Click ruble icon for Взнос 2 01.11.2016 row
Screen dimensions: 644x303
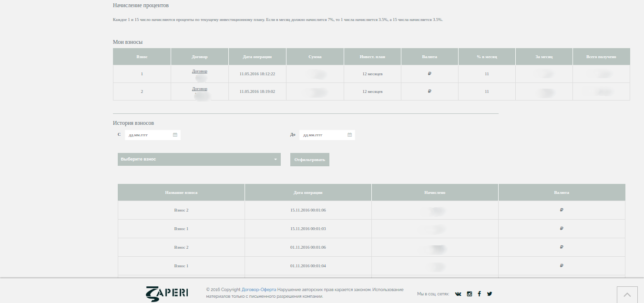click(562, 247)
